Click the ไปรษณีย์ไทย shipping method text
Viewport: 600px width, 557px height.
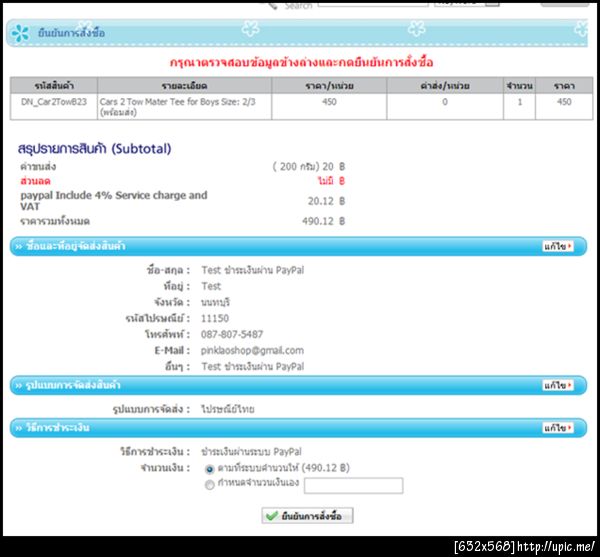coord(228,409)
